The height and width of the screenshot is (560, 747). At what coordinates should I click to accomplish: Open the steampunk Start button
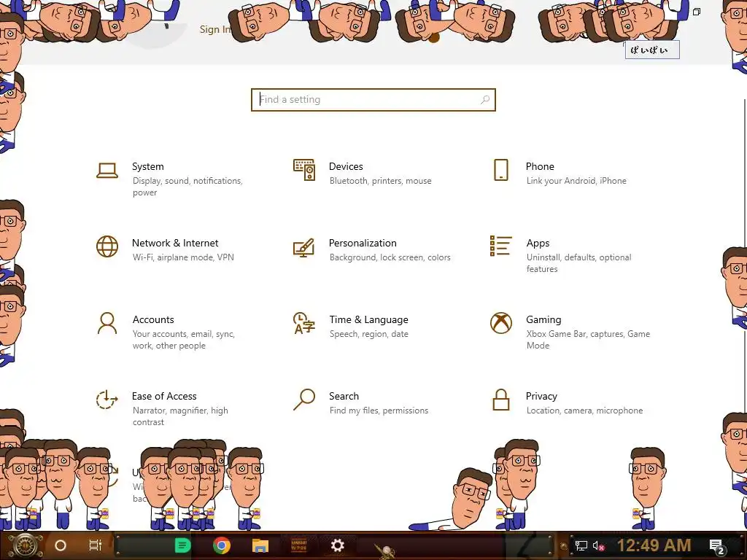(x=25, y=545)
